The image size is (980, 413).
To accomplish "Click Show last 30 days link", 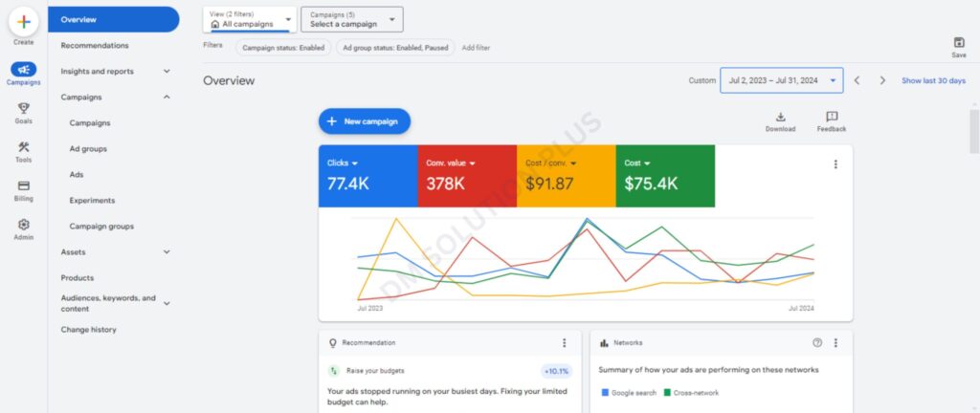I will pyautogui.click(x=933, y=81).
